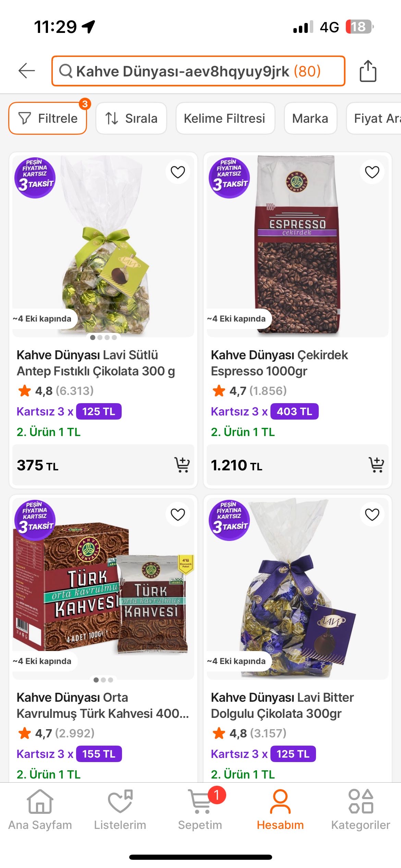
Task: Open Sepetim cart tab
Action: [200, 810]
